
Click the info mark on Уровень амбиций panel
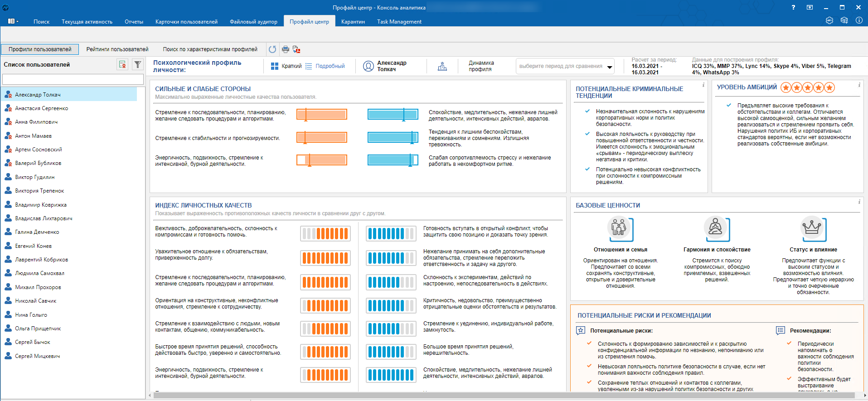point(859,85)
